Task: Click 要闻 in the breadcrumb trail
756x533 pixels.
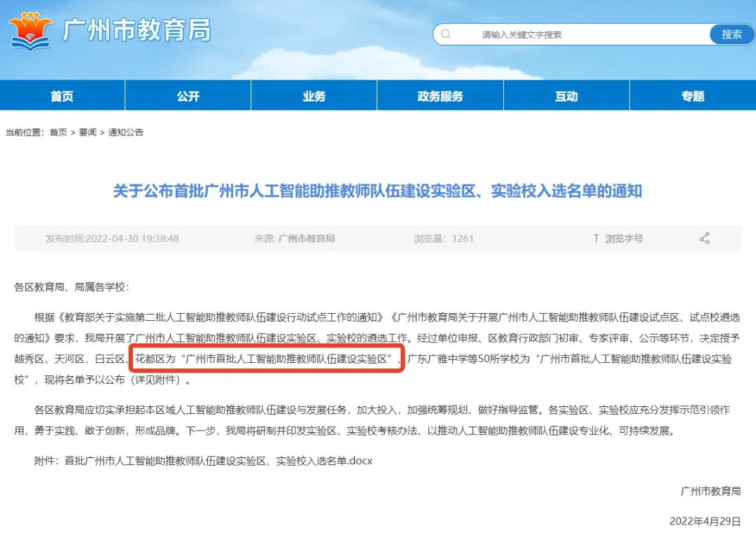Action: pos(87,132)
